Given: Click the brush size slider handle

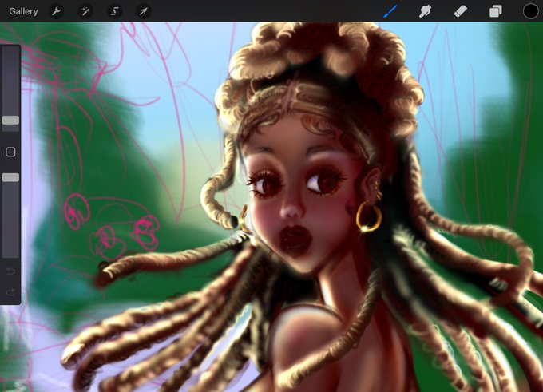Looking at the screenshot, I should (x=10, y=121).
